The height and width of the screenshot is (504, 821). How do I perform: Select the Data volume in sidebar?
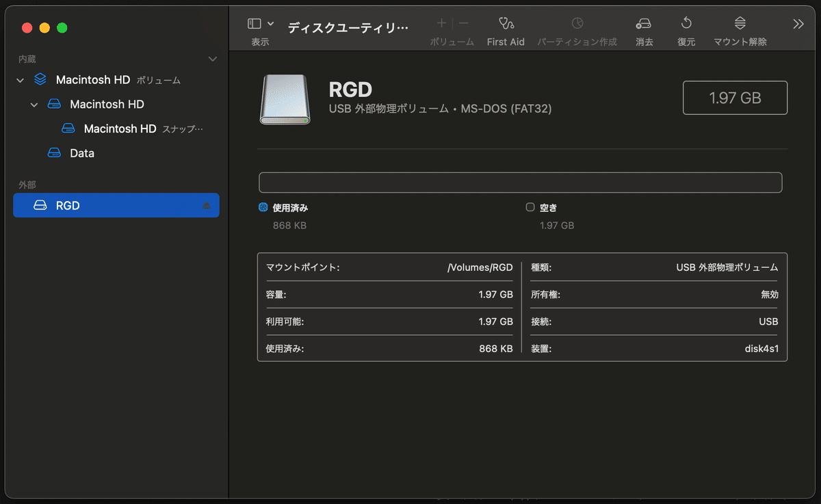coord(116,153)
